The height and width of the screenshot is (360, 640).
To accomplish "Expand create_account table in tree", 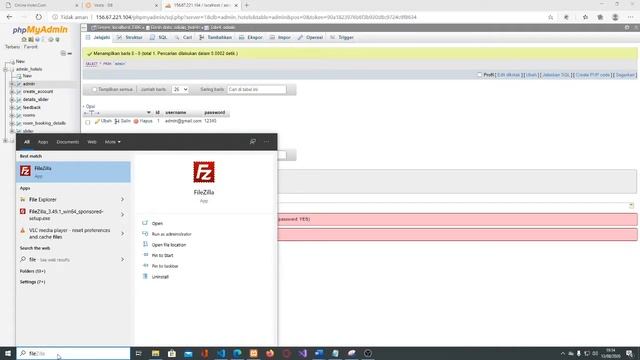I will click(12, 92).
